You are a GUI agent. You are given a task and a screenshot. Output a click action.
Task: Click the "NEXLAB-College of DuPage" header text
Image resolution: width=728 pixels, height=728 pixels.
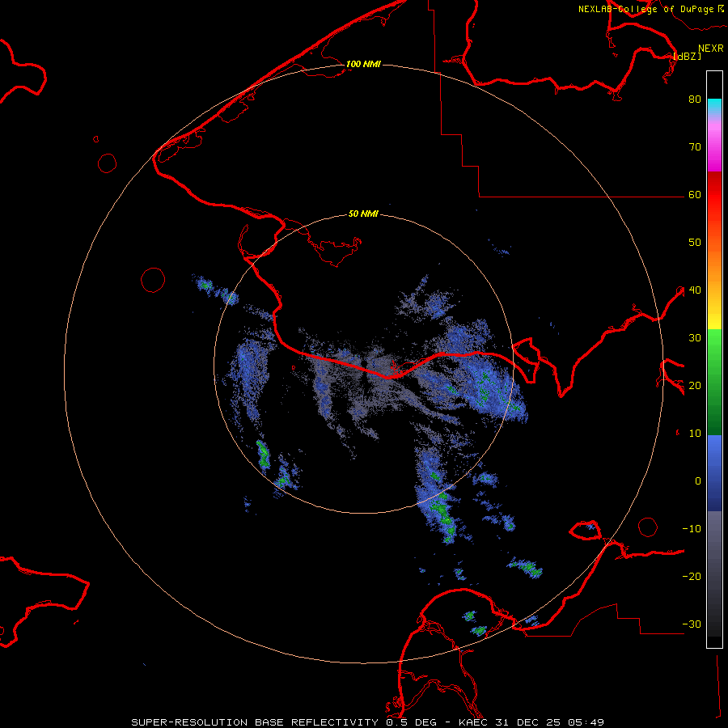(646, 9)
